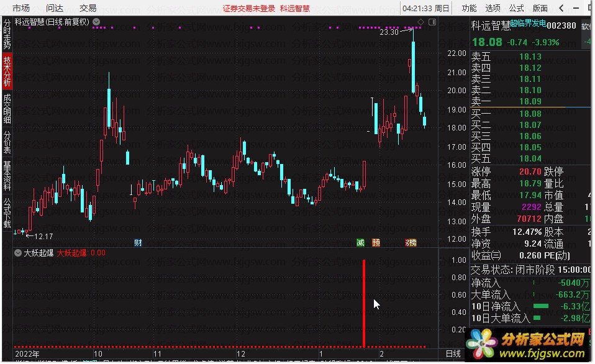Select the 基本资料 sidebar tab
Screen dimensions: 595x364
pyautogui.click(x=7, y=176)
